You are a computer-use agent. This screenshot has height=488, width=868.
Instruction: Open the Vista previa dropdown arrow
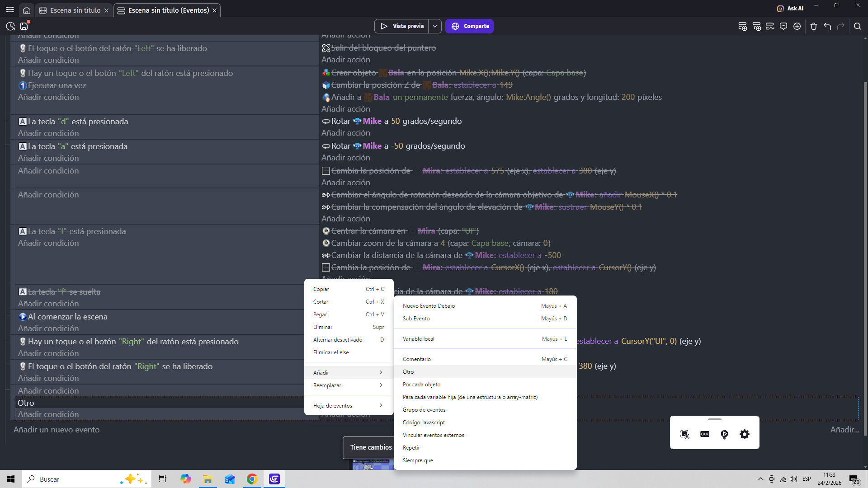(x=434, y=26)
